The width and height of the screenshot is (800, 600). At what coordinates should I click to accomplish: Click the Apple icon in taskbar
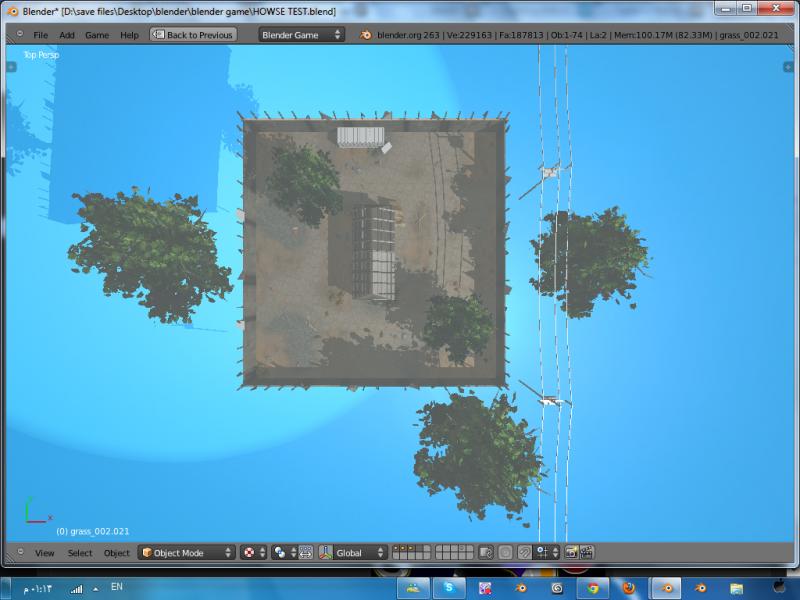(x=779, y=586)
